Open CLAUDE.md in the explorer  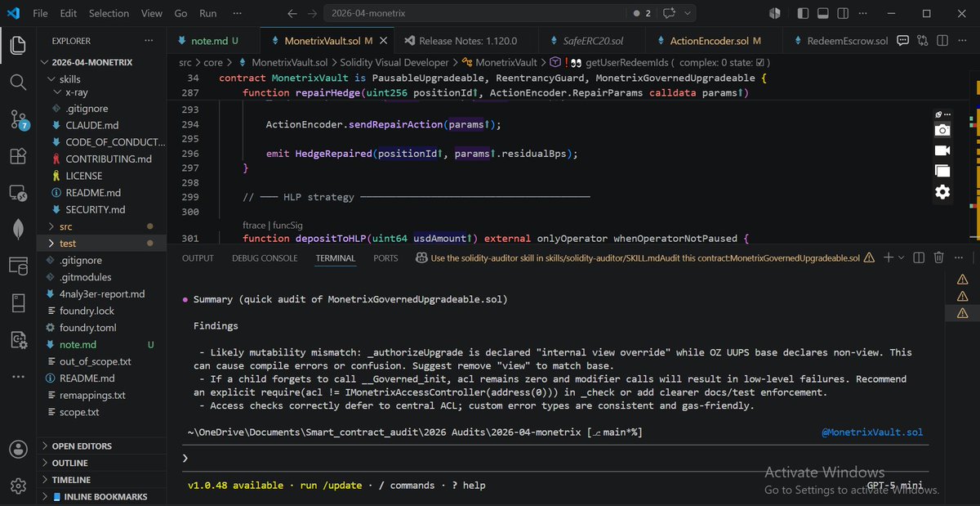point(91,126)
